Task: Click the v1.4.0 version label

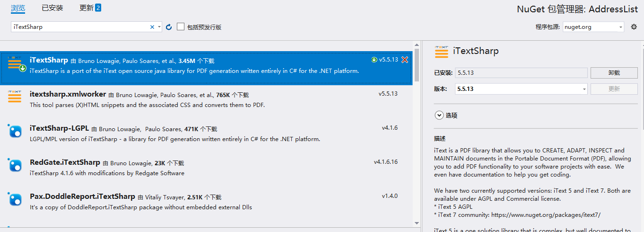Action: 390,196
